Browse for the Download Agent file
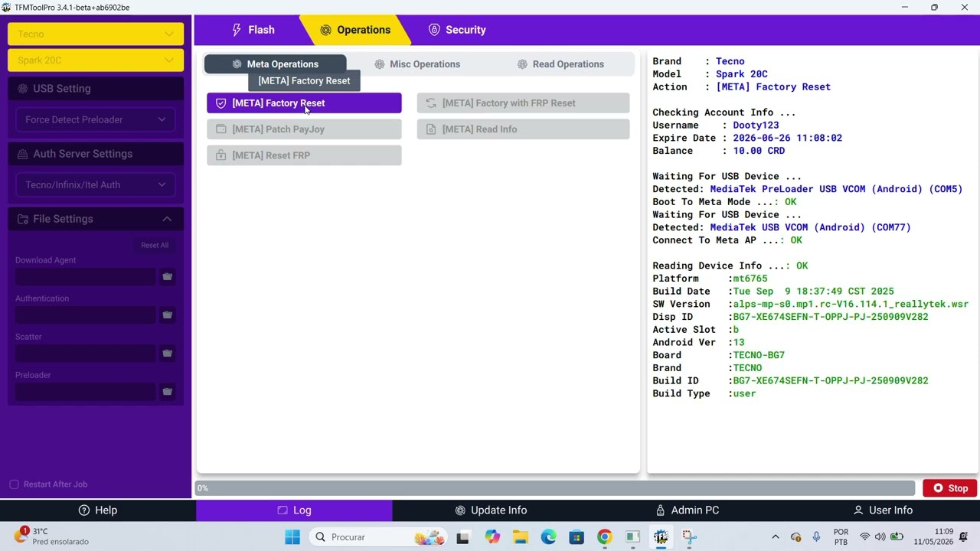Screen dimensions: 980x551 click(x=167, y=276)
